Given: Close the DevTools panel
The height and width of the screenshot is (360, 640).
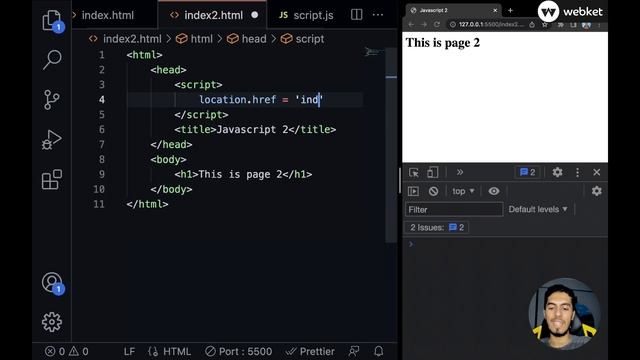Looking at the screenshot, I should click(x=597, y=172).
